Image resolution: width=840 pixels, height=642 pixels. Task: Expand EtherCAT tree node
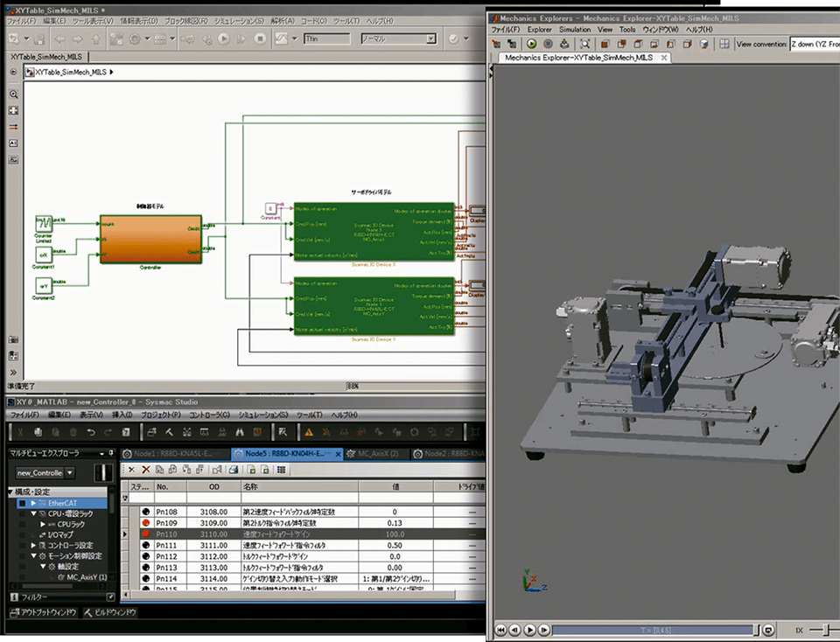(33, 503)
